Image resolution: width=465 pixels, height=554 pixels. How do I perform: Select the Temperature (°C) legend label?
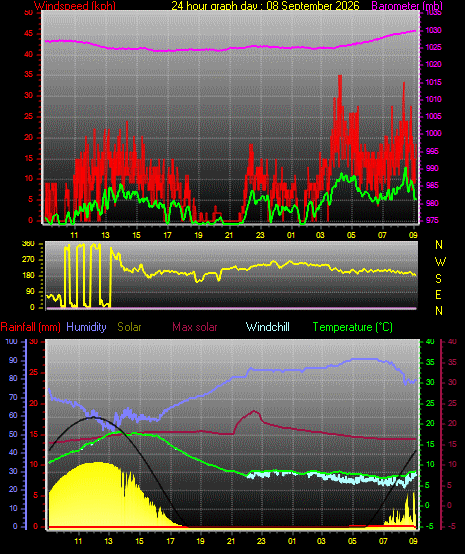point(353,327)
